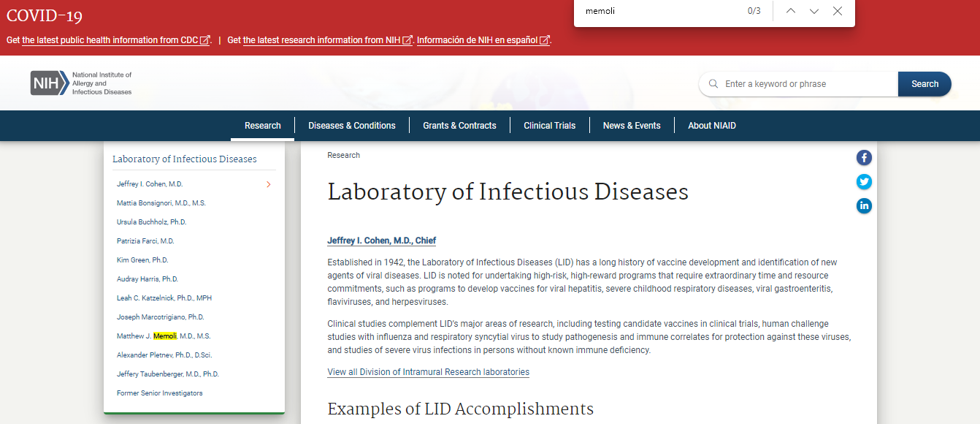The width and height of the screenshot is (980, 424).
Task: Select Jeffery Taubenberger, M.D., Ph.D.
Action: coord(168,374)
